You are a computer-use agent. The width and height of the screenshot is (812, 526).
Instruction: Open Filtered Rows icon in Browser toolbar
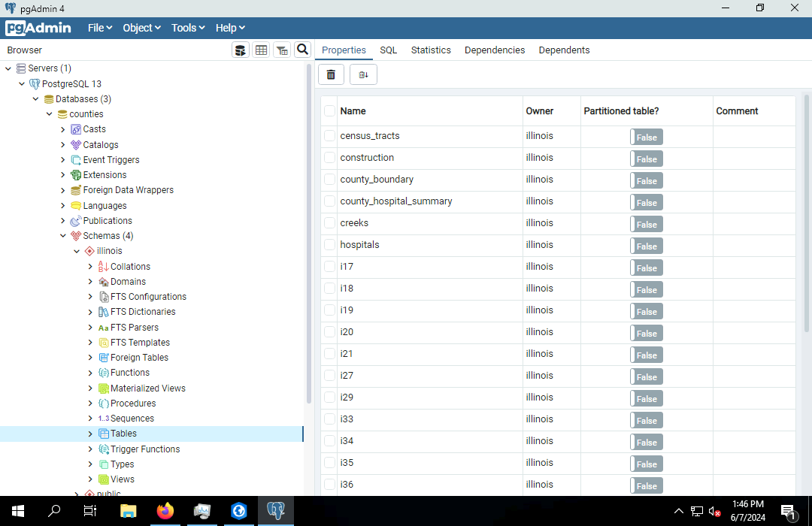[281, 50]
